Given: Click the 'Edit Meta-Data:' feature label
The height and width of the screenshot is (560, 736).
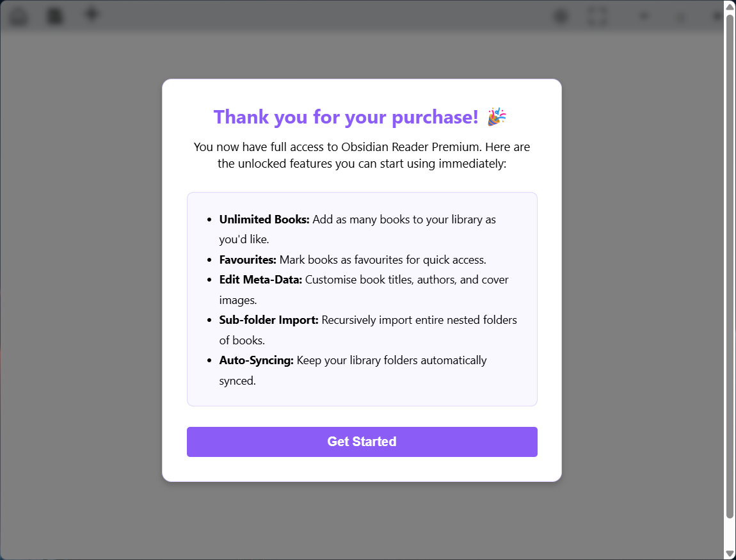Looking at the screenshot, I should click(260, 280).
